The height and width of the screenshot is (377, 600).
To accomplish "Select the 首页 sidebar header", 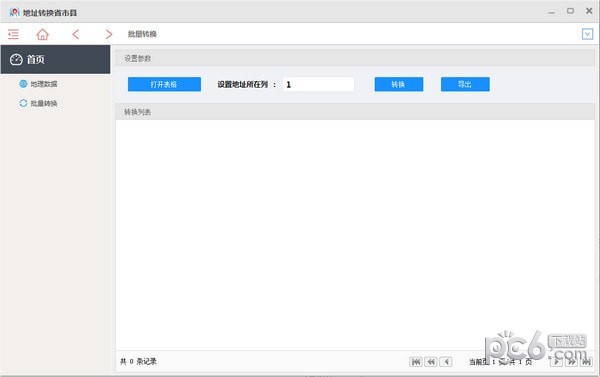I will (55, 59).
